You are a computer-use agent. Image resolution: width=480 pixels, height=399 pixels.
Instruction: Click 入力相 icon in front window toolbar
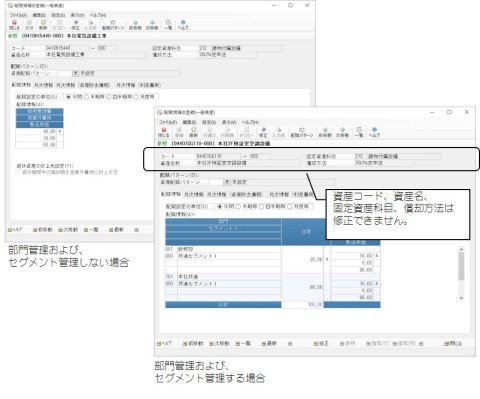[x=278, y=132]
